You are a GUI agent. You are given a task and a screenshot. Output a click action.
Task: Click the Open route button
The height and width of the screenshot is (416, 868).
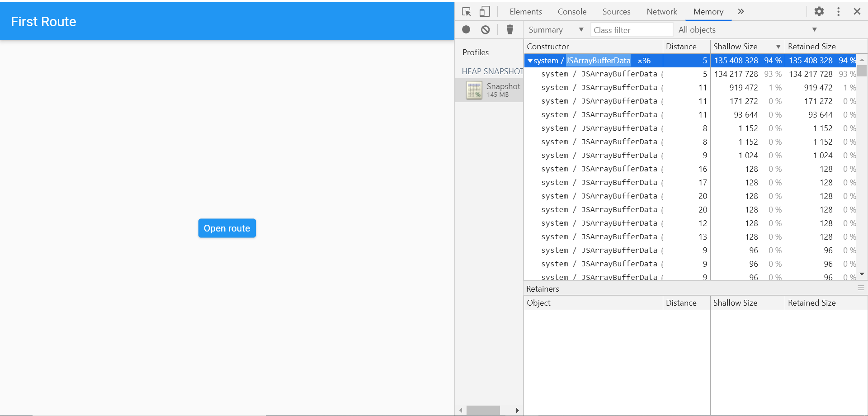[x=226, y=228]
